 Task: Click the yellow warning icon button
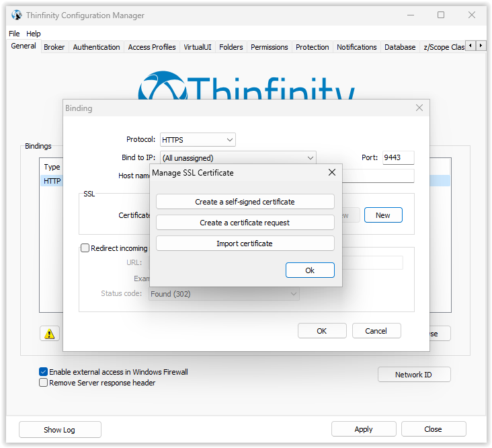50,334
